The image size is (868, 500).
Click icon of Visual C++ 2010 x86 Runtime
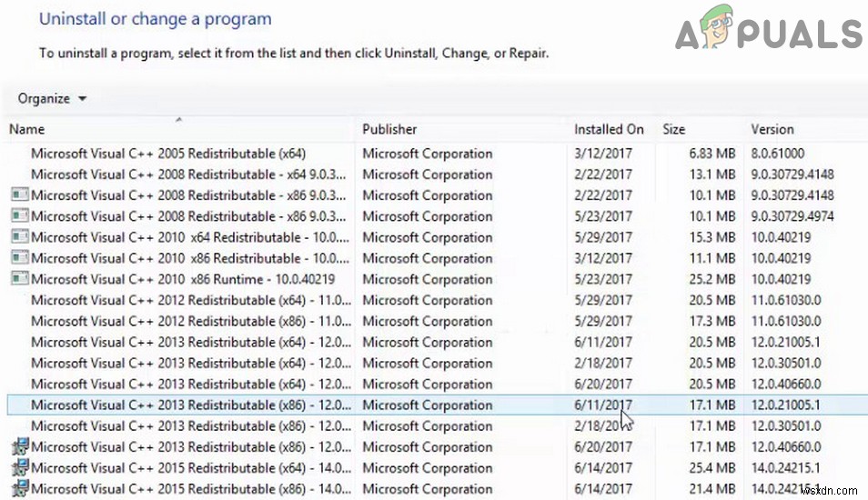point(20,279)
